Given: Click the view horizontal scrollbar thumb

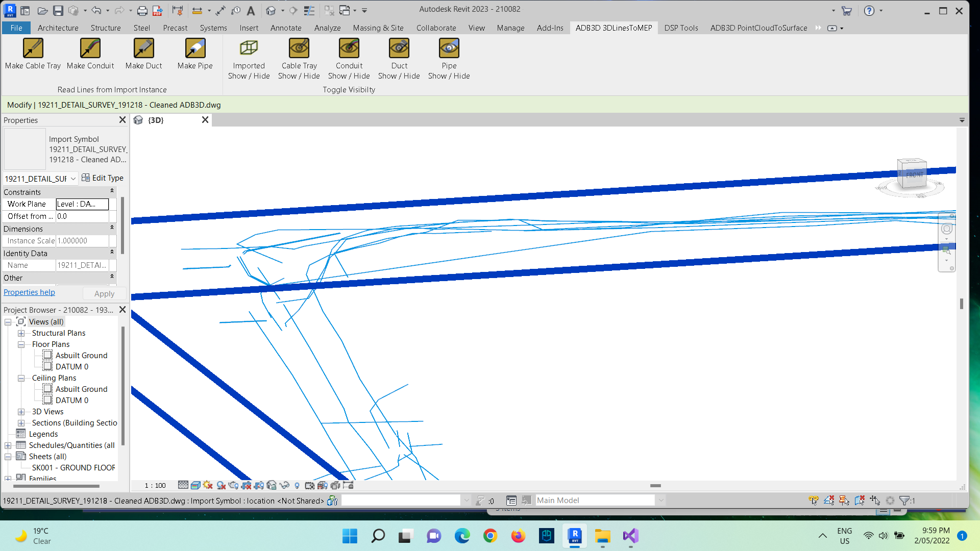Looking at the screenshot, I should (x=655, y=486).
